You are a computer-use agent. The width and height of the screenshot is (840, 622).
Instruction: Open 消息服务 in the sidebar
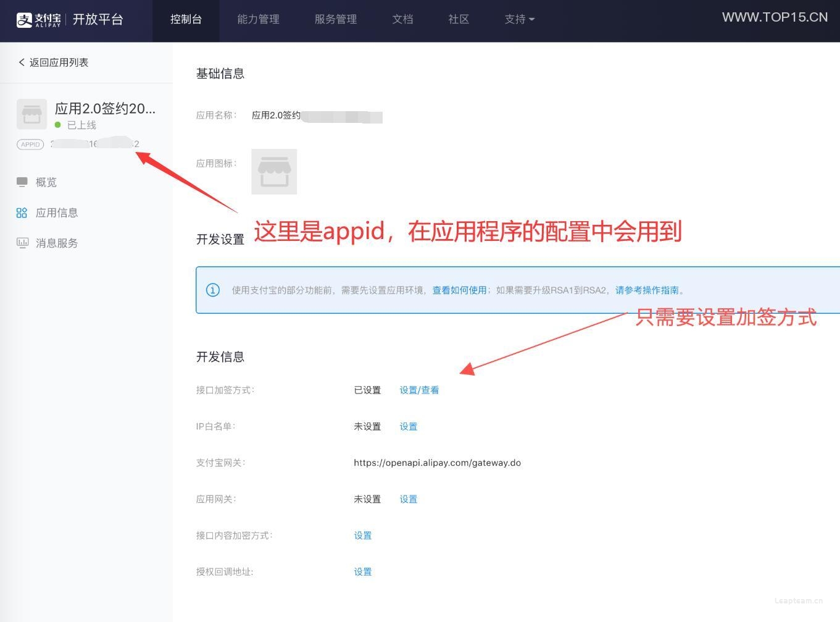click(57, 243)
